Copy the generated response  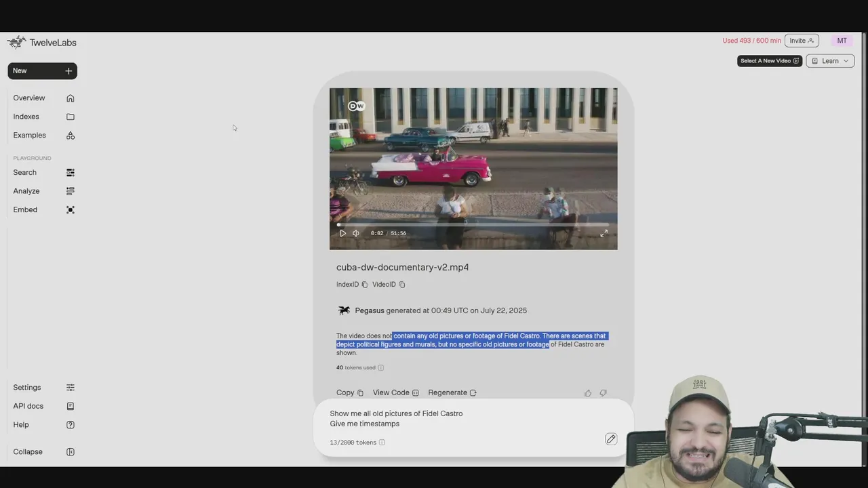click(350, 392)
